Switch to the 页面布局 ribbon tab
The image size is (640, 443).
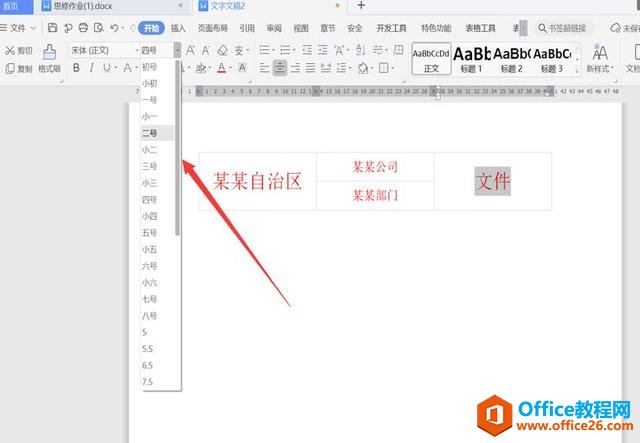point(213,28)
